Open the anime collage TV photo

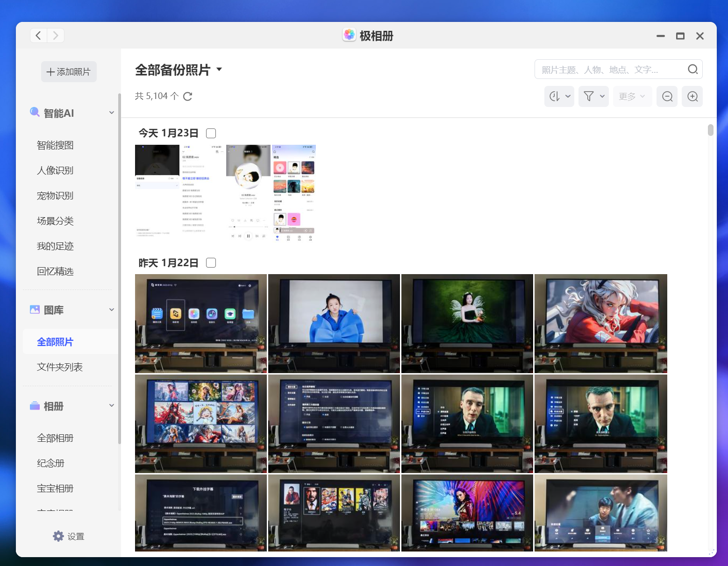(x=201, y=424)
